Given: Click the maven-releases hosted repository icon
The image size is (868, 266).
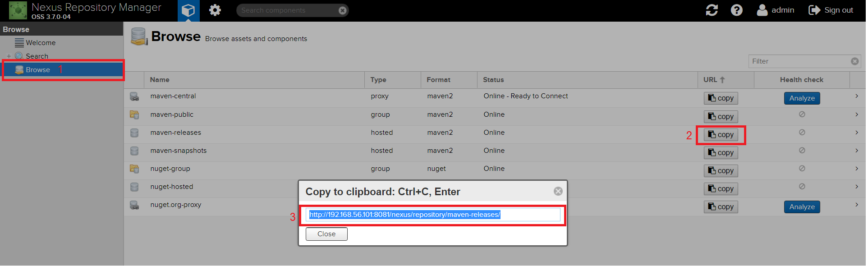Looking at the screenshot, I should coord(134,133).
